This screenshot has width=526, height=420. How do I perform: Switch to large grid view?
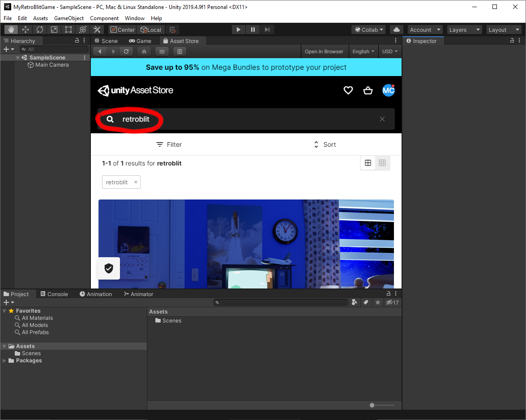tap(368, 163)
